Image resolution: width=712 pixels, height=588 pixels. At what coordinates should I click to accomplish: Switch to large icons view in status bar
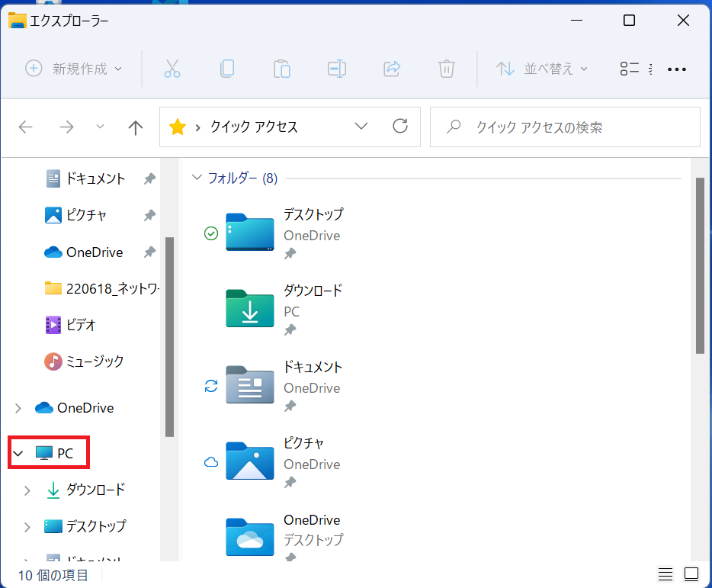coord(691,574)
